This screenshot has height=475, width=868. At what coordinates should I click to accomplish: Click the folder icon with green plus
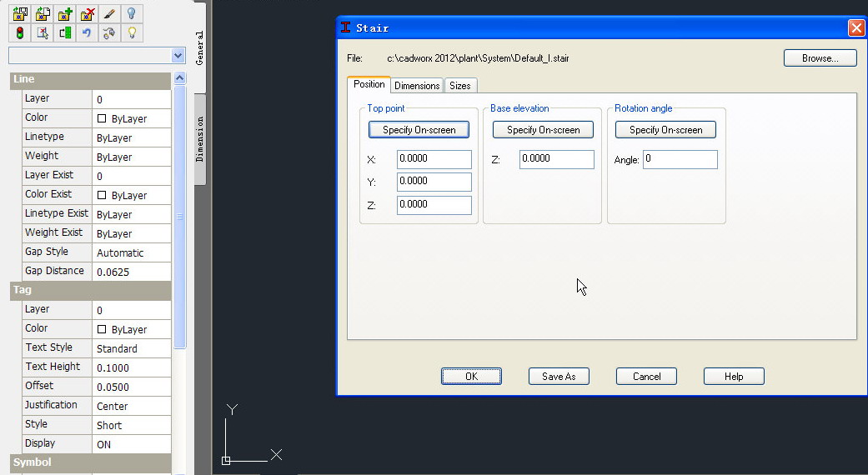pos(65,14)
